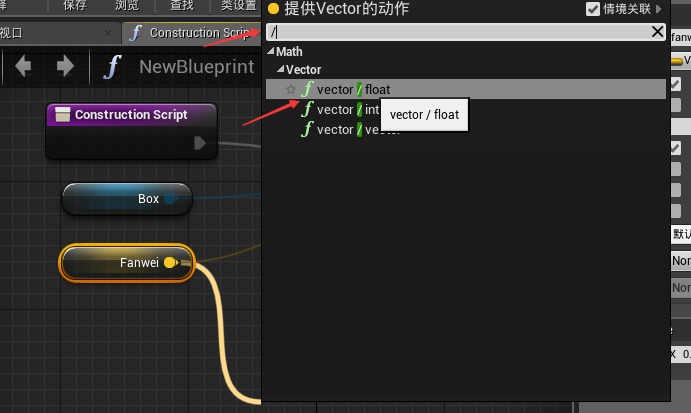Screen dimensions: 691x413
Task: Click the 查找 find toolbar button
Action: [182, 5]
